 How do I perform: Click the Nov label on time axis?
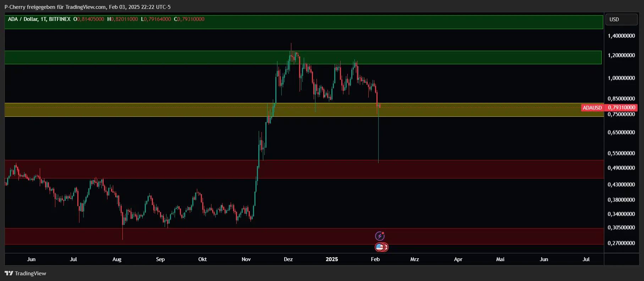pyautogui.click(x=246, y=259)
